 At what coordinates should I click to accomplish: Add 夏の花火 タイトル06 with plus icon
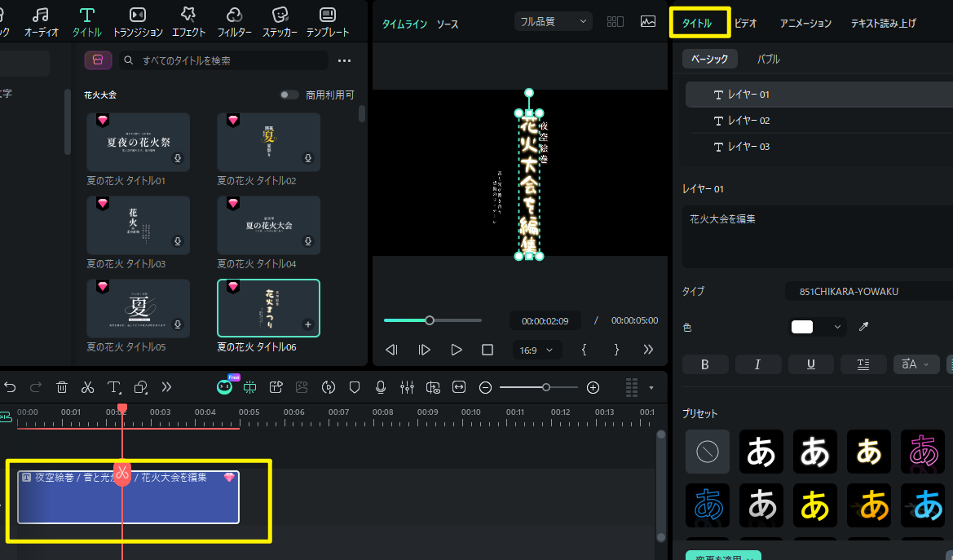[308, 324]
